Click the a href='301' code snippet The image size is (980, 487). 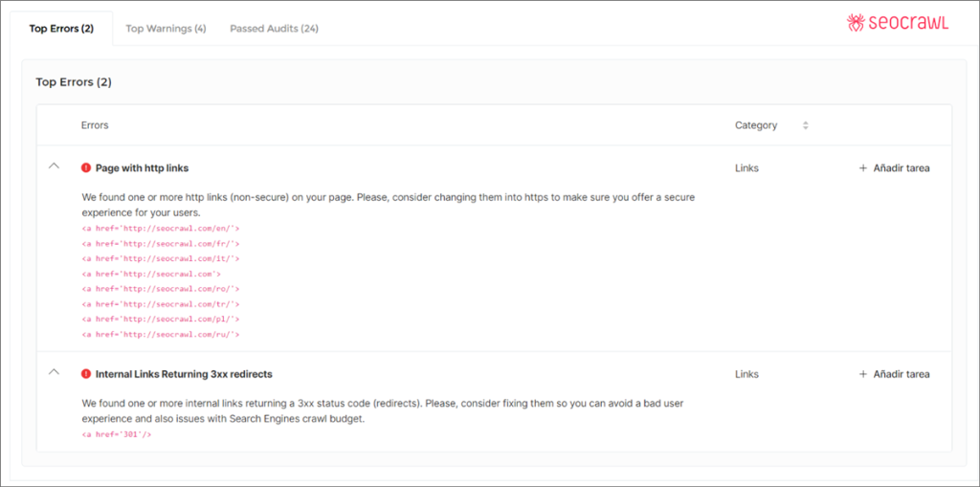coord(117,434)
